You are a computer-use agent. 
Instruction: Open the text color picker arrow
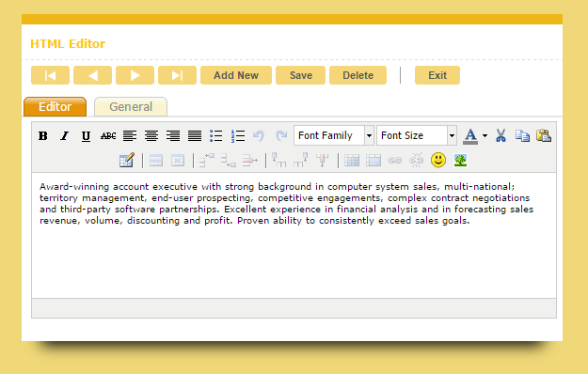[485, 135]
